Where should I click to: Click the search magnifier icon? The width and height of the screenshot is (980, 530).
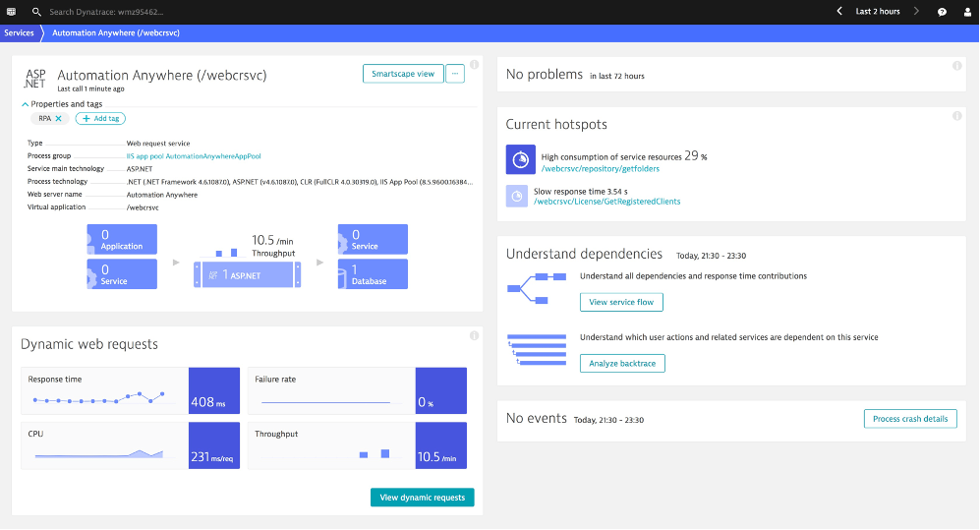click(36, 11)
